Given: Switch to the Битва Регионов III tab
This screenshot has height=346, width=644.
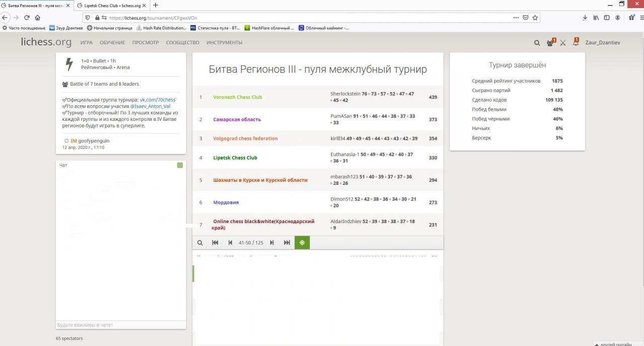Looking at the screenshot, I should click(x=36, y=5).
